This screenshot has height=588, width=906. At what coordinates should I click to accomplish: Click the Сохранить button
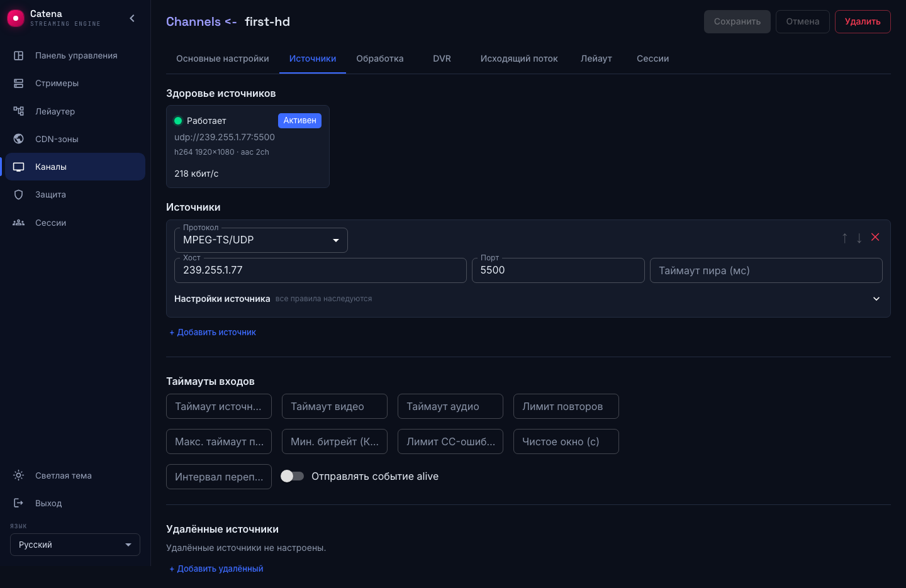click(x=737, y=21)
